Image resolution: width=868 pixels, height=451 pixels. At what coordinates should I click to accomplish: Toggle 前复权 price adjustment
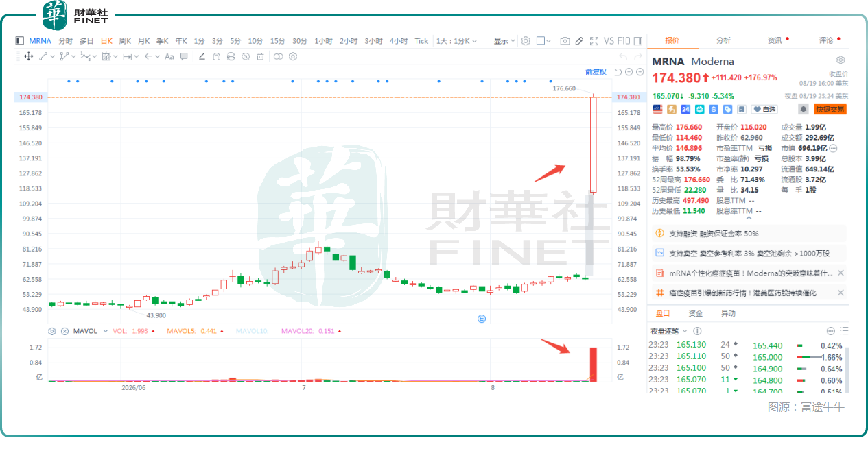tap(596, 72)
